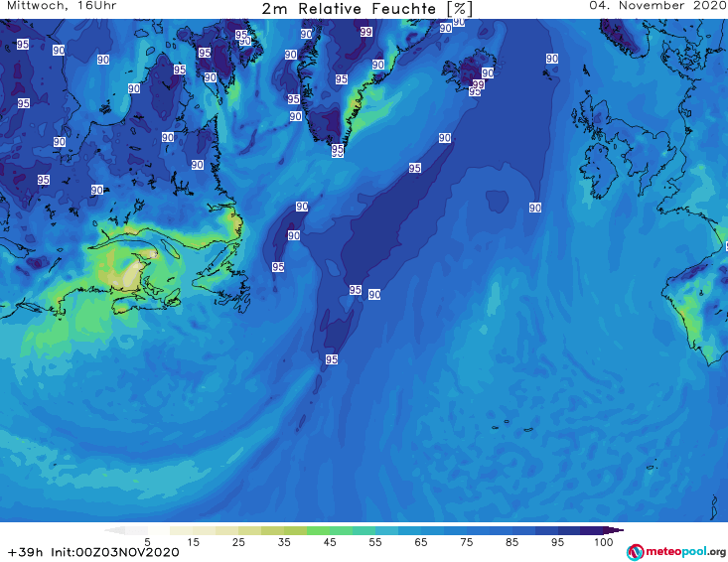This screenshot has width=728, height=562.
Task: Select the '+39h Init:00Z03NOV2020' forecast run text
Action: (93, 552)
